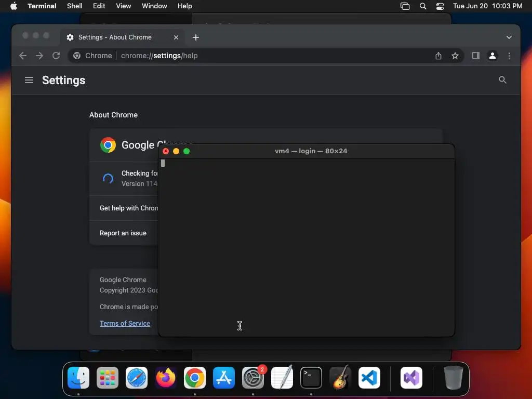Click the date and time in menu bar

pos(487,6)
